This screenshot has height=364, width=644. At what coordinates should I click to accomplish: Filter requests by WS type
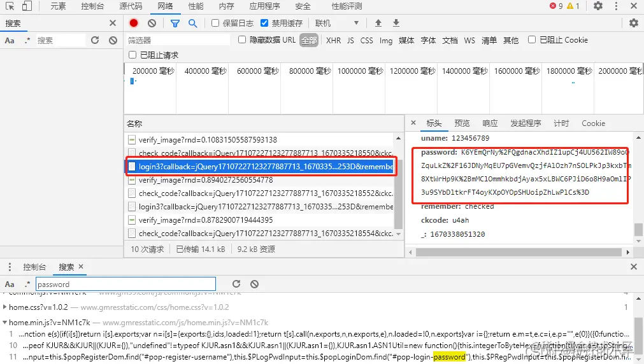click(469, 40)
